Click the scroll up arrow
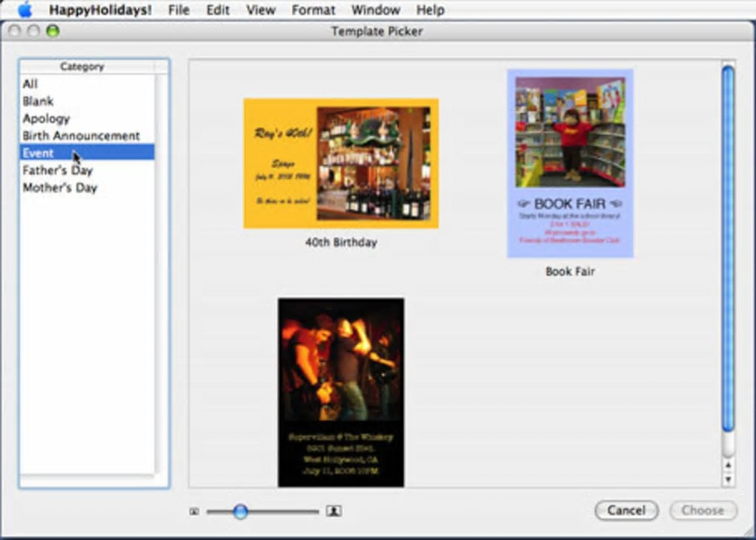 tap(728, 465)
